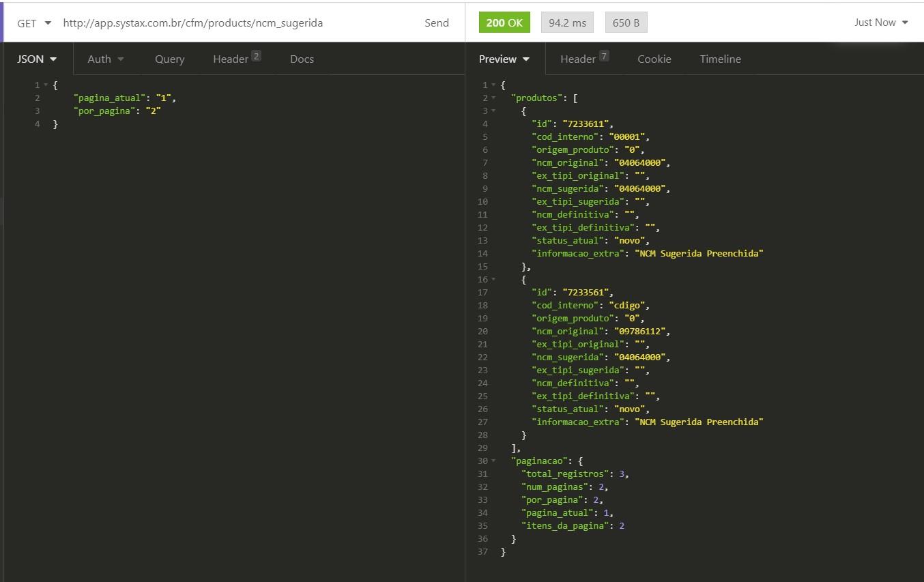This screenshot has width=924, height=582.
Task: Click the "num_paginas": 2 line
Action: pyautogui.click(x=564, y=487)
